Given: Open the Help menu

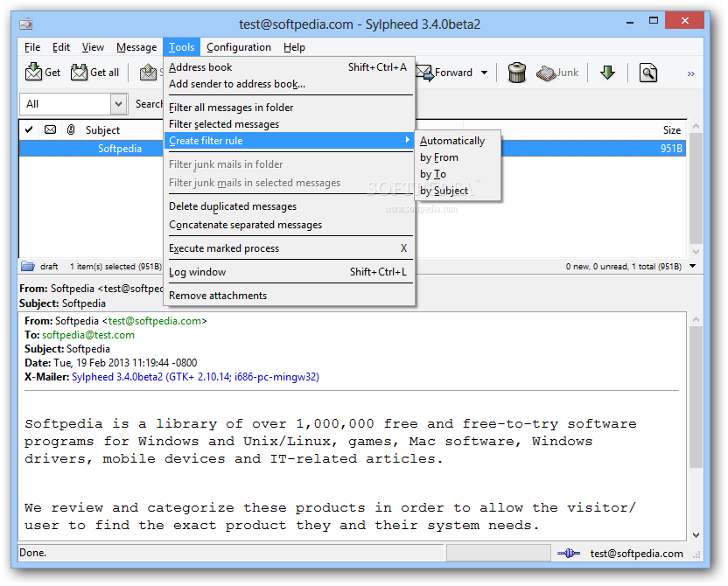Looking at the screenshot, I should (x=294, y=47).
